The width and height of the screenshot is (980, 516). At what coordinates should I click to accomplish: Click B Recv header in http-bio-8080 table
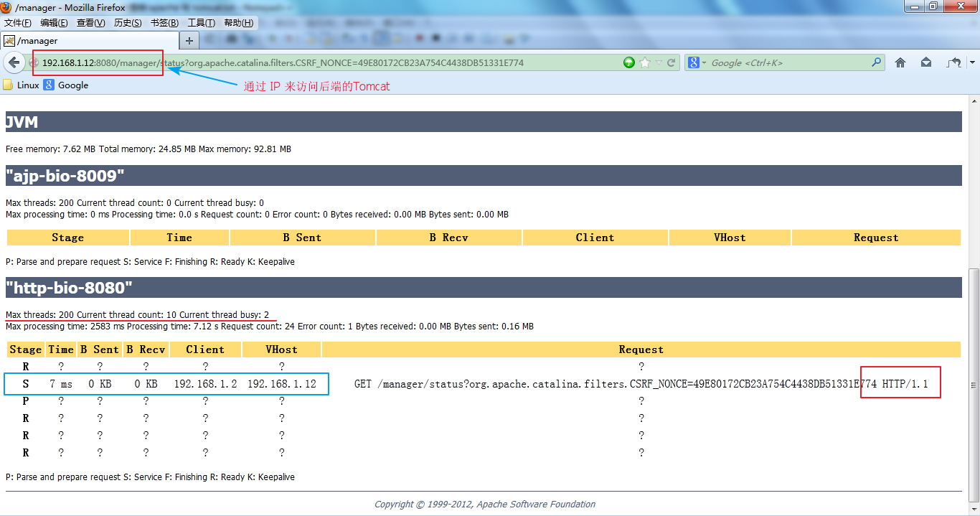pos(146,350)
